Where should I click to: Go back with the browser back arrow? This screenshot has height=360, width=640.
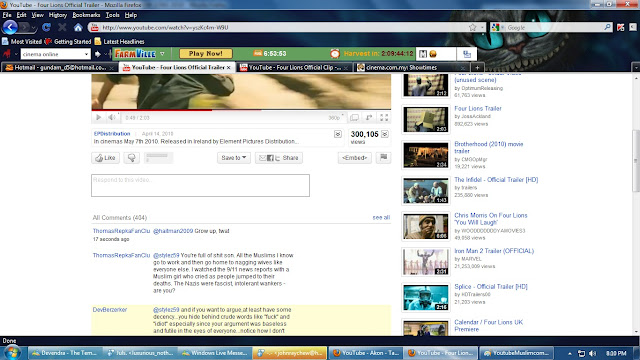point(10,27)
